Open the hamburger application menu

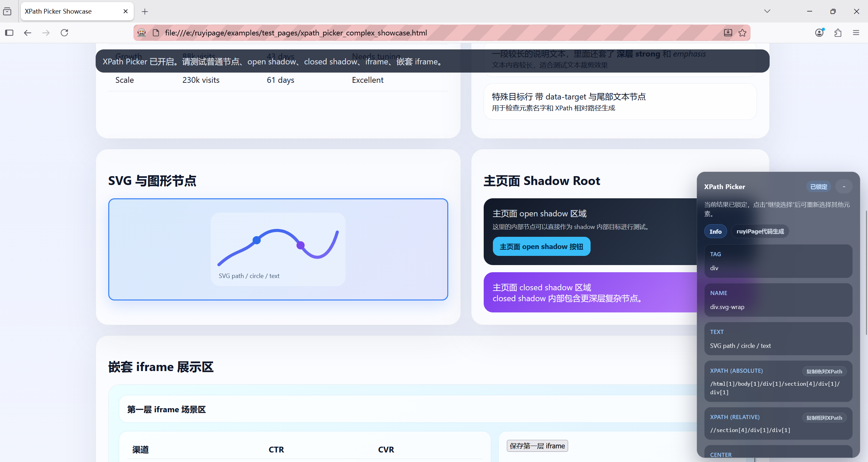coord(856,33)
